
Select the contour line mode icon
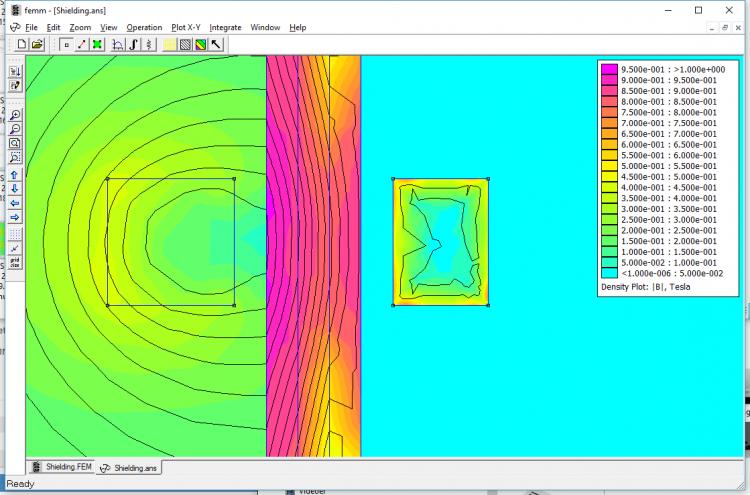tap(82, 44)
